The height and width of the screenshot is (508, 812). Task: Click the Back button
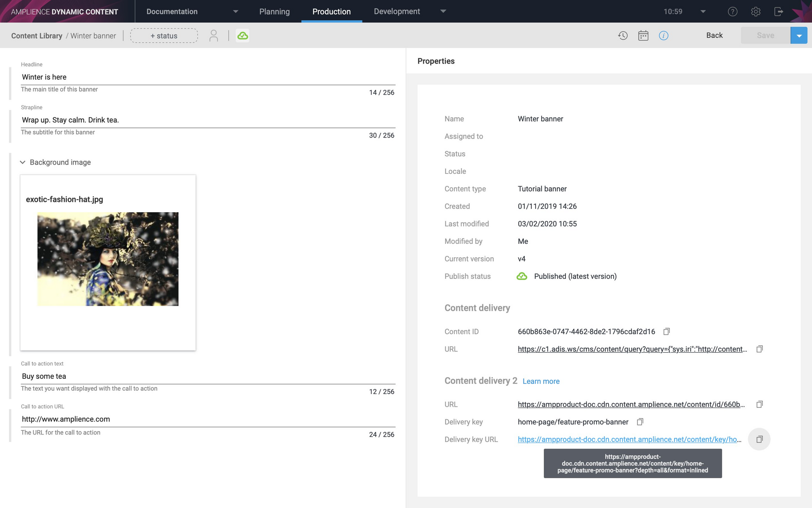[714, 35]
